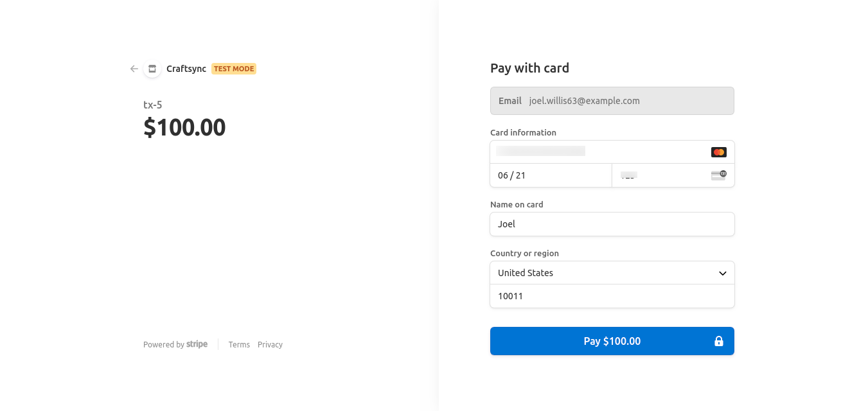Click the TEST MODE badge
Image resolution: width=868 pixels, height=411 pixels.
[x=234, y=69]
